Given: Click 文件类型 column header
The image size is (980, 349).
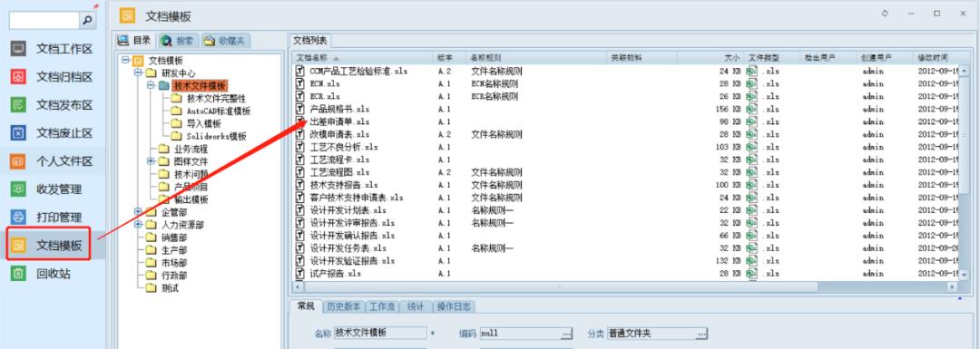Looking at the screenshot, I should tap(773, 57).
